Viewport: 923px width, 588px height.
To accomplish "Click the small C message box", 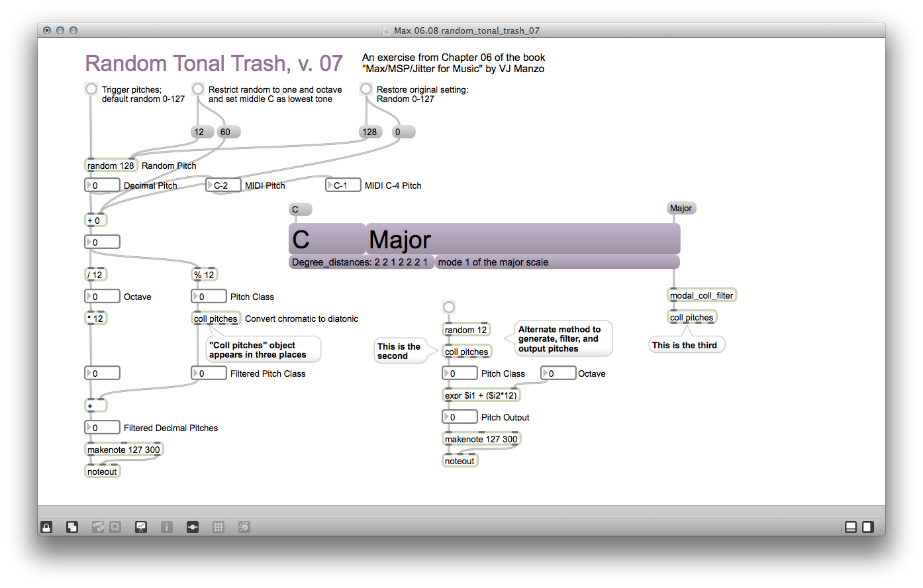I will point(301,209).
